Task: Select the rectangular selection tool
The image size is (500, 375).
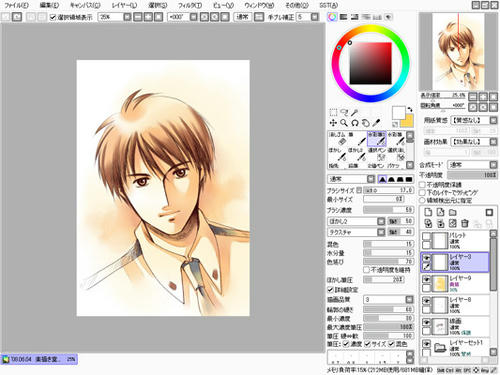Action: (x=333, y=112)
